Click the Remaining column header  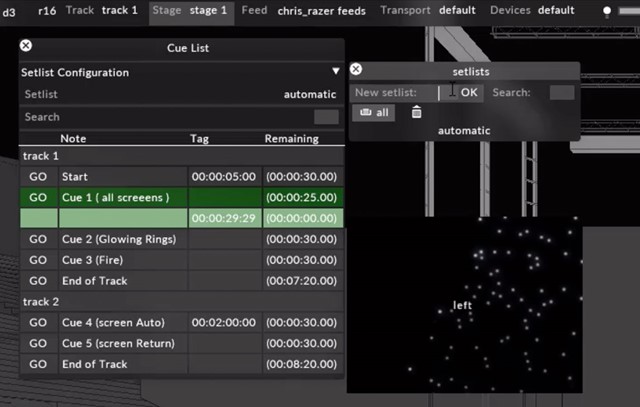[291, 139]
